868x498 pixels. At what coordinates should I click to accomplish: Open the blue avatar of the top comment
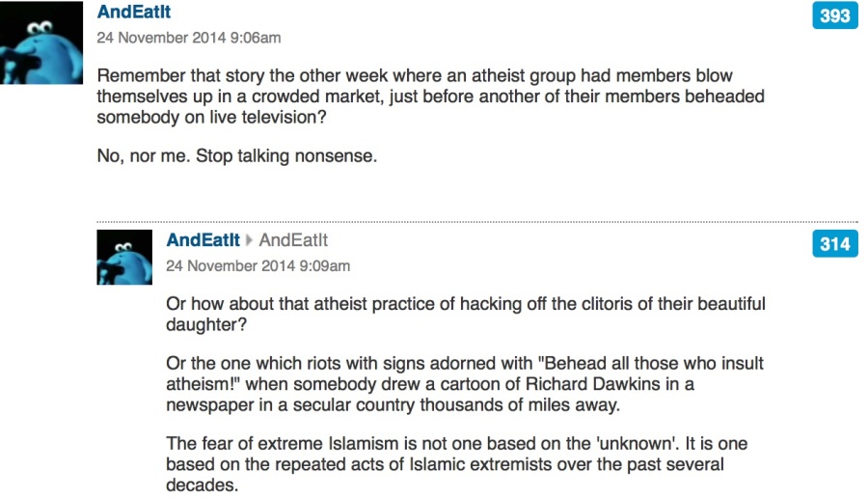[x=41, y=42]
